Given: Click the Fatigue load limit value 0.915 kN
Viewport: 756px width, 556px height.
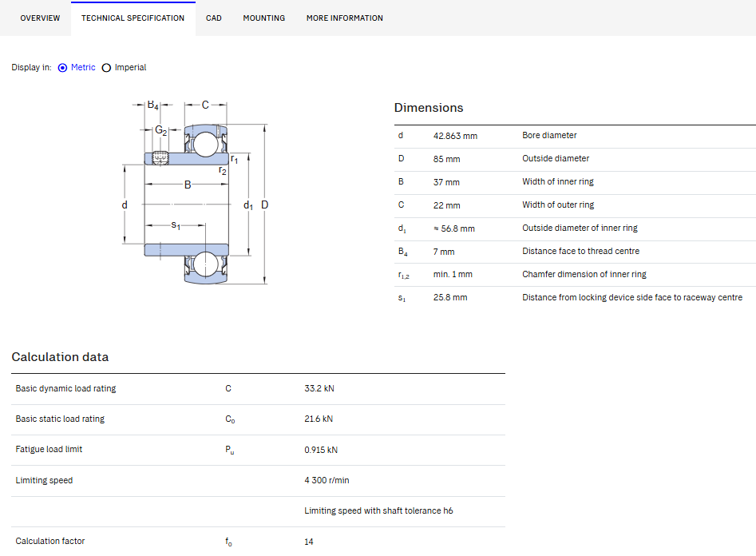Looking at the screenshot, I should tap(321, 451).
